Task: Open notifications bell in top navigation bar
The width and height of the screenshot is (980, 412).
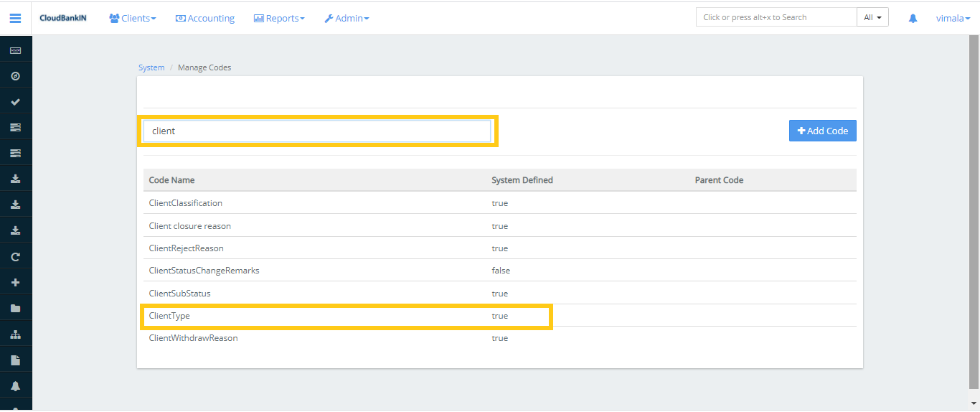Action: (913, 18)
